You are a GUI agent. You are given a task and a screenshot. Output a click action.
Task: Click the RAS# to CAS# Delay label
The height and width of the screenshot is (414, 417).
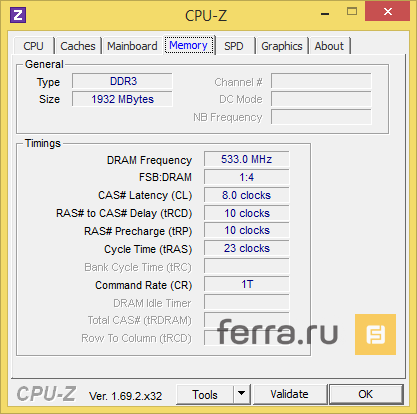(124, 213)
